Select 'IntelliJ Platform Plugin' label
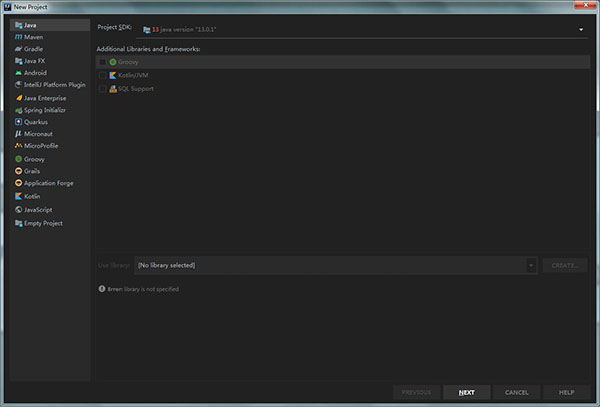The height and width of the screenshot is (407, 600). coord(55,85)
